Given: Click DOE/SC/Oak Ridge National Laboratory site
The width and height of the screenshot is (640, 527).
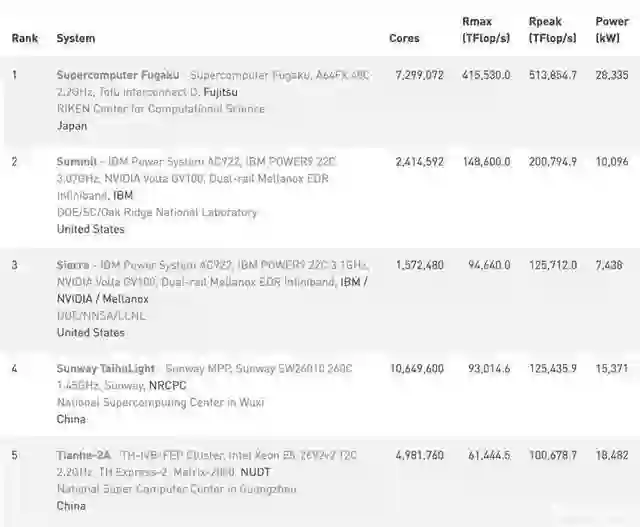Looking at the screenshot, I should click(x=157, y=212).
